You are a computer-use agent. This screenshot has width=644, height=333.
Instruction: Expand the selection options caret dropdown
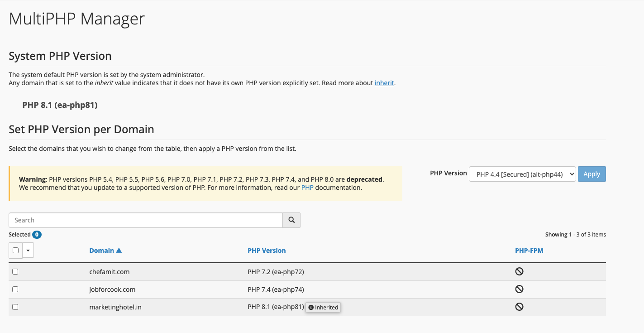[x=28, y=250]
